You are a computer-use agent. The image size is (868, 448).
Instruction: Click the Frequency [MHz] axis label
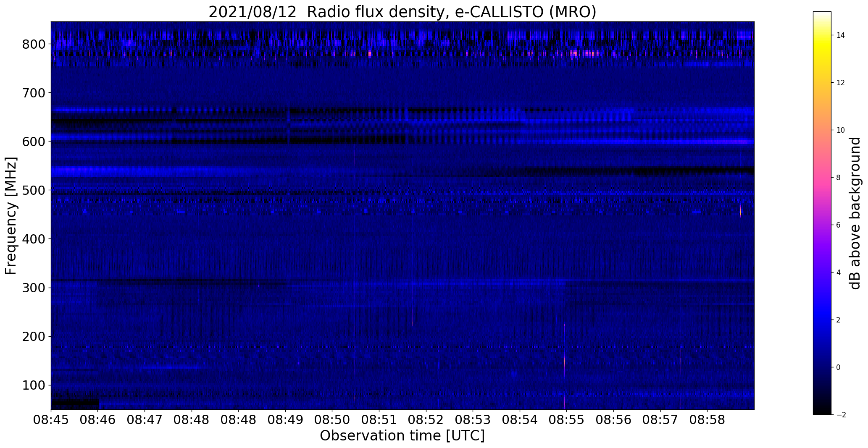[11, 216]
